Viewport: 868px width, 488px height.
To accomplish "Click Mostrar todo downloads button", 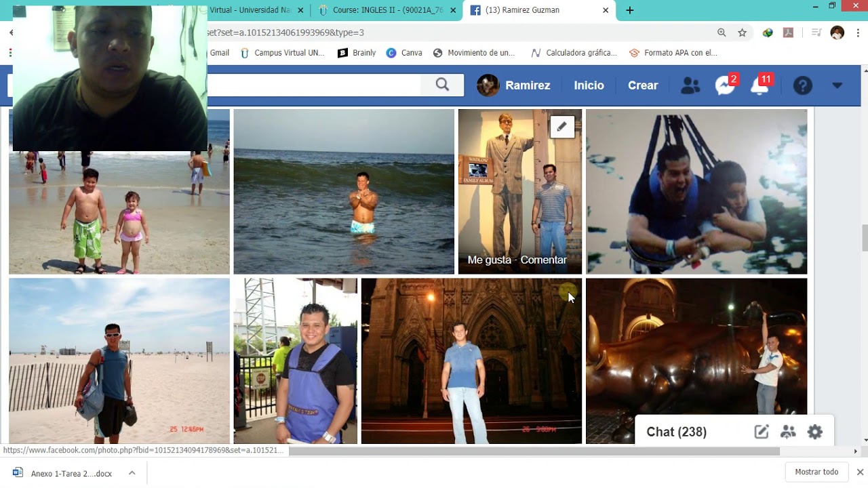I will coord(816,472).
